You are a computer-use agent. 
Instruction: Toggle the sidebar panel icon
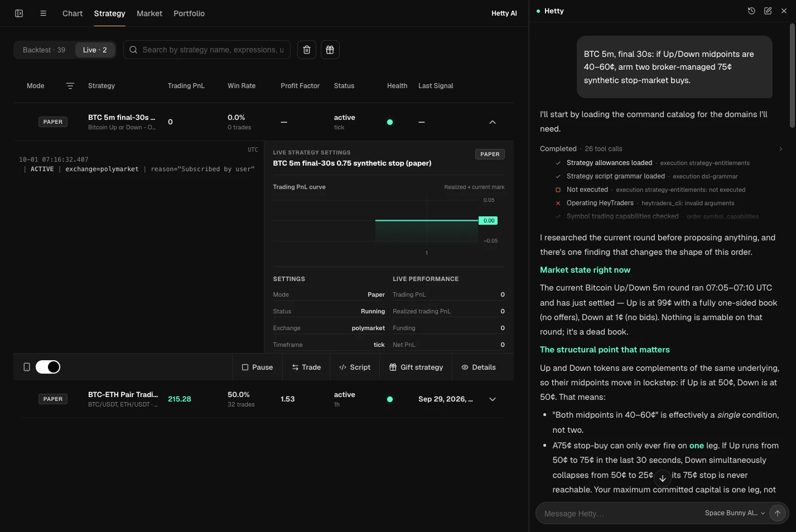pyautogui.click(x=19, y=13)
